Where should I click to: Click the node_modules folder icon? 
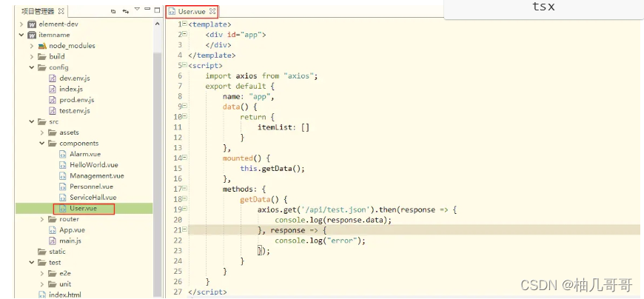tap(42, 46)
